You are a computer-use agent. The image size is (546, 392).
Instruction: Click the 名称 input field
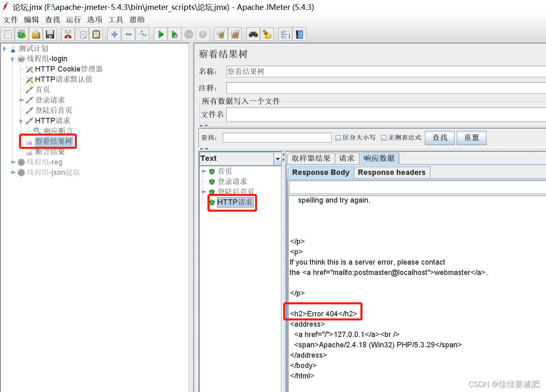tap(386, 72)
